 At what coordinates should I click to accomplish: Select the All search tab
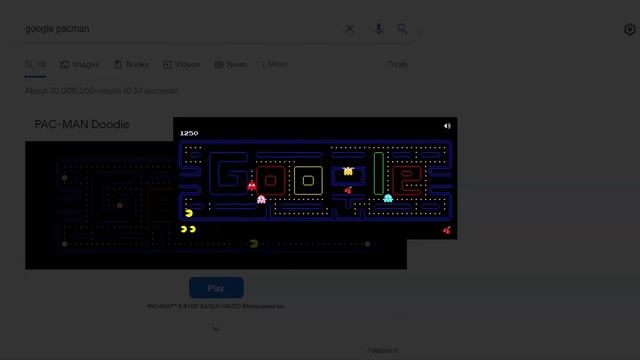pyautogui.click(x=36, y=64)
